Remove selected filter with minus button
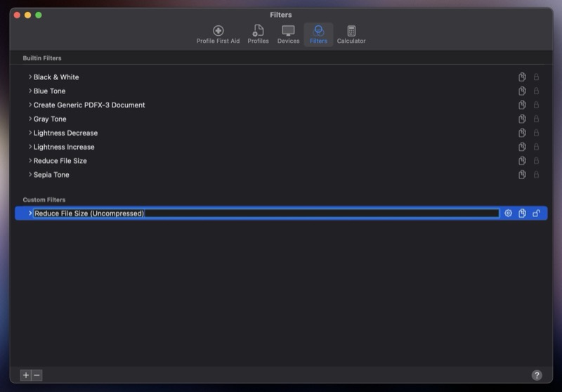 pos(37,375)
